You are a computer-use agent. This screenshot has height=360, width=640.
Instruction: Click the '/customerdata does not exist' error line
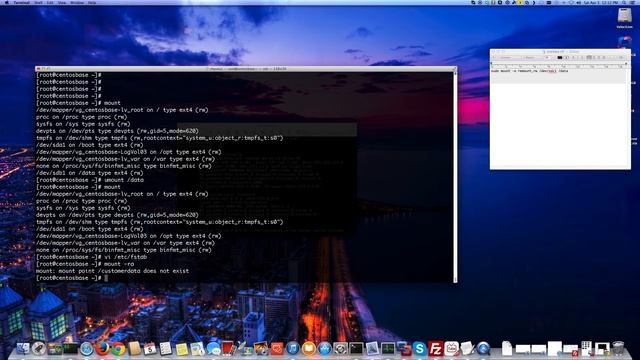pos(112,271)
